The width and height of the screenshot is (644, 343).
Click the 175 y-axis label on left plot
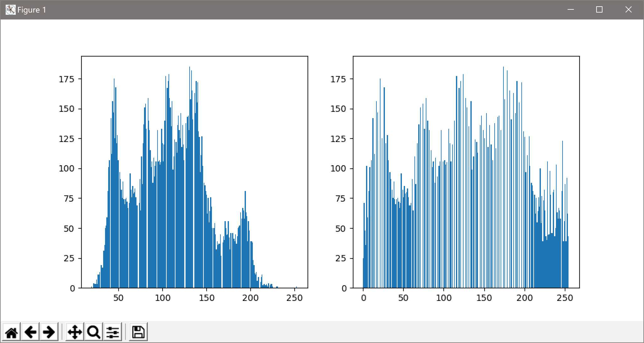click(66, 79)
